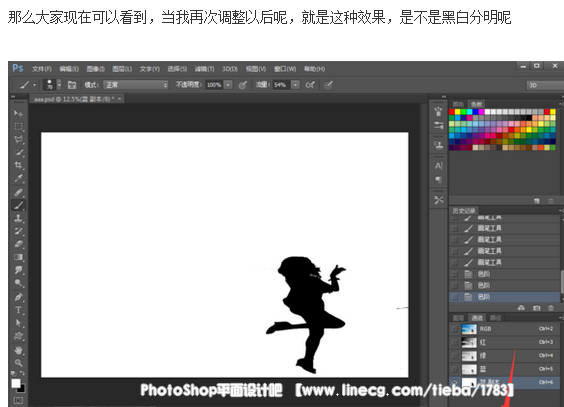Open the Character panel icon
Image resolution: width=564 pixels, height=407 pixels.
[438, 166]
